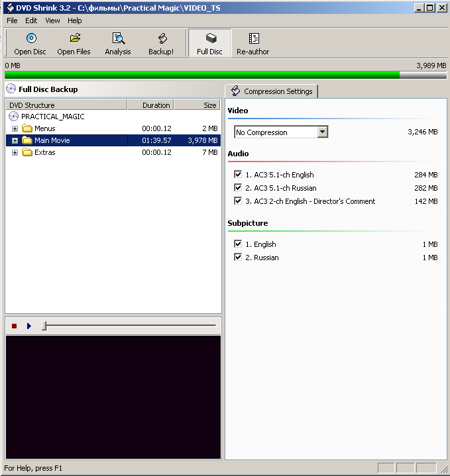The width and height of the screenshot is (450, 476).
Task: Click the Extras folder icon
Action: coord(27,152)
